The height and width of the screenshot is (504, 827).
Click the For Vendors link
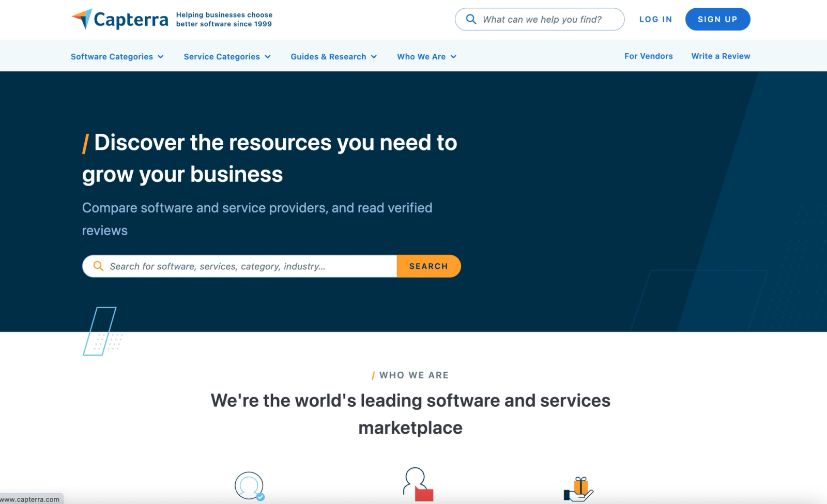(x=649, y=56)
